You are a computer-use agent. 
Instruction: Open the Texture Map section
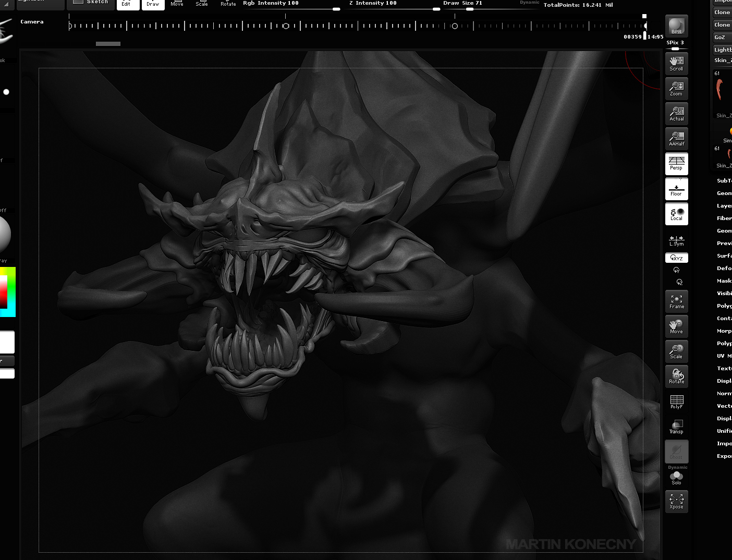click(x=724, y=368)
